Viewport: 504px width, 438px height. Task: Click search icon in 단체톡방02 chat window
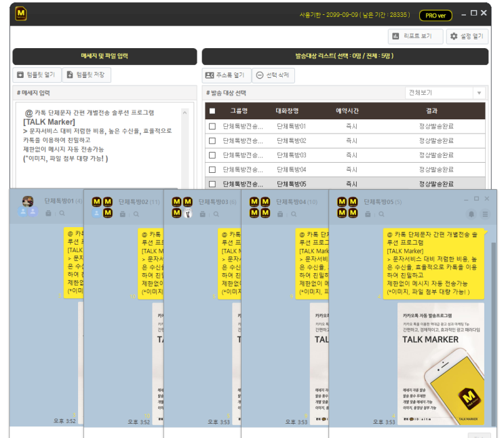(x=136, y=214)
